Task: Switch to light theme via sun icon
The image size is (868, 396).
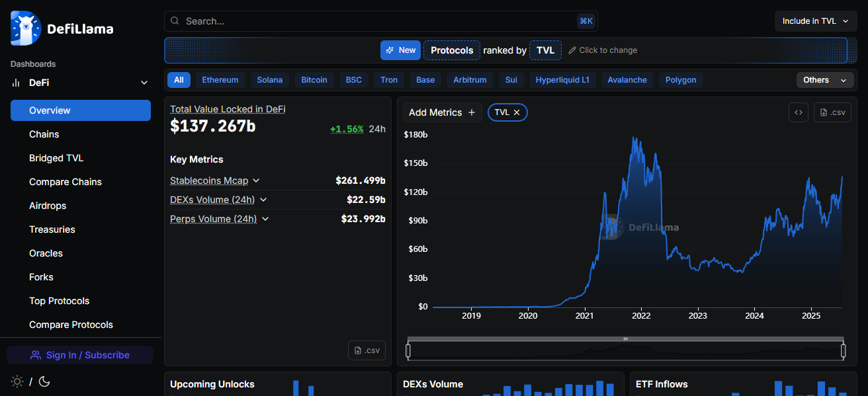Action: [17, 381]
